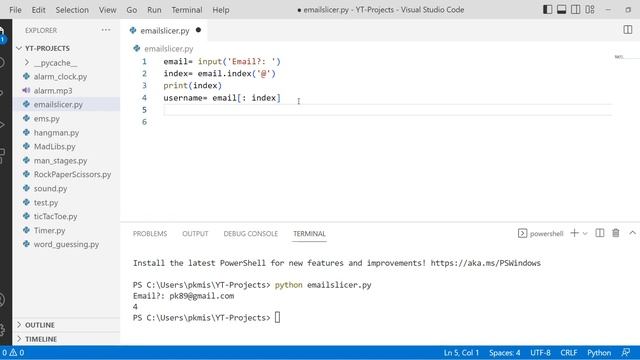Viewport: 640px width, 360px height.
Task: Close unsaved emailslicer.py tab via dot
Action: [198, 30]
